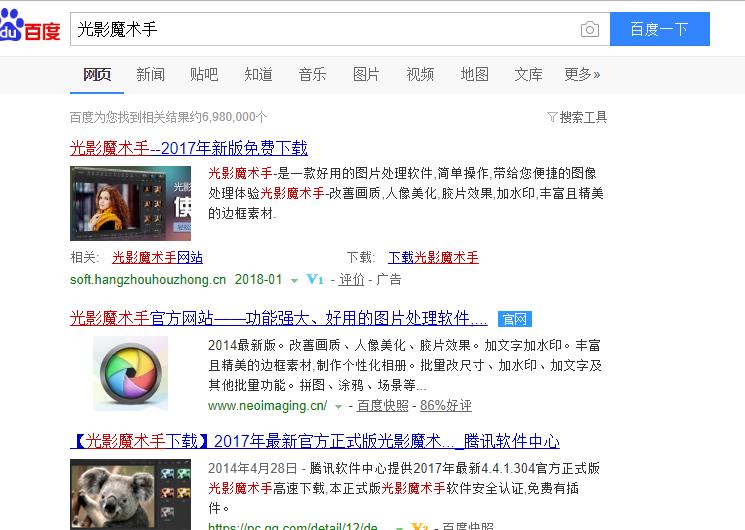Screen dimensions: 745x530
Task: Open 百度快照 for Tencent result
Action: coord(468,526)
